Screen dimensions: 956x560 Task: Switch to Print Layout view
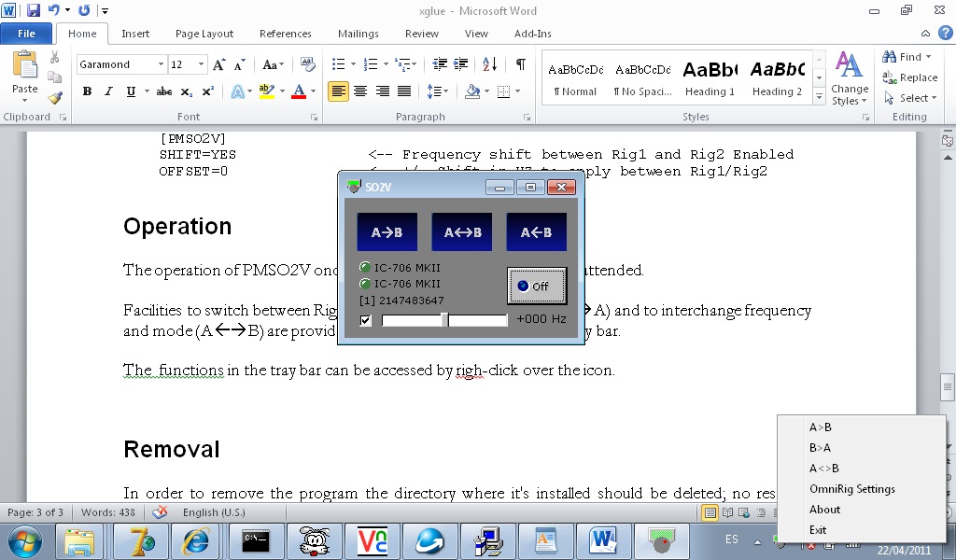710,512
